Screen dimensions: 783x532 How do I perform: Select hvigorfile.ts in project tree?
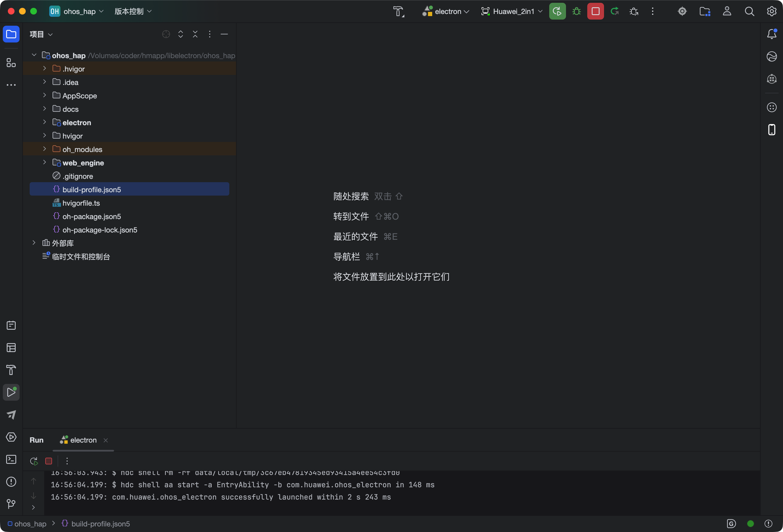81,203
